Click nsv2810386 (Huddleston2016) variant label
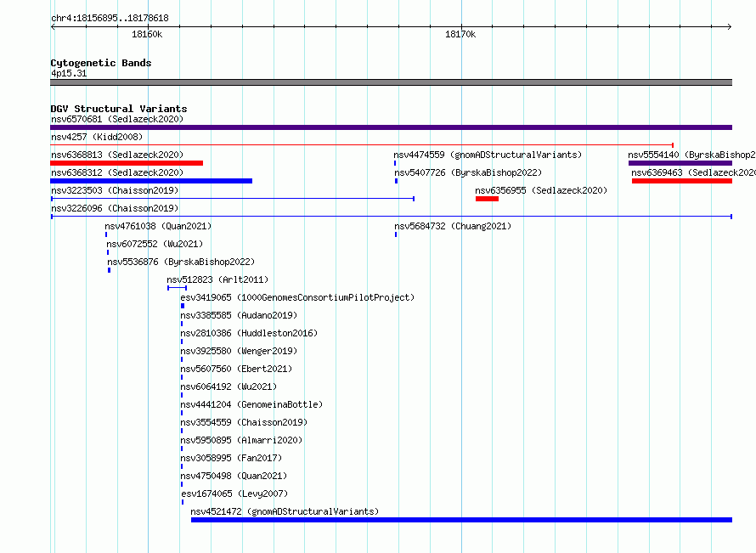This screenshot has width=756, height=553. pyautogui.click(x=249, y=333)
